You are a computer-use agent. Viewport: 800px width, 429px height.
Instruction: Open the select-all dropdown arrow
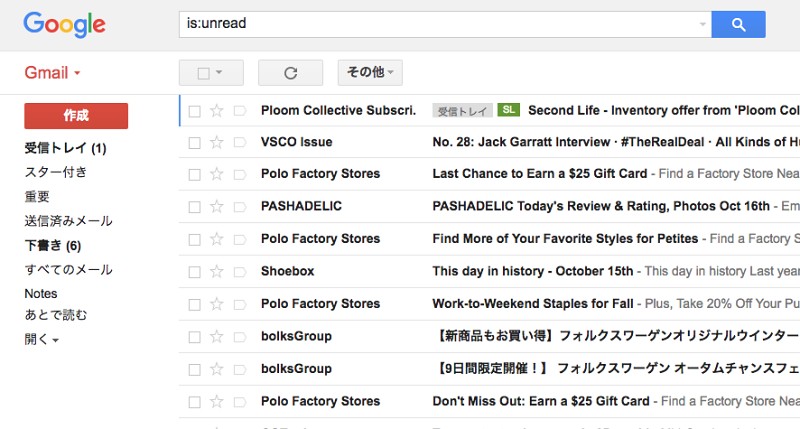(219, 72)
